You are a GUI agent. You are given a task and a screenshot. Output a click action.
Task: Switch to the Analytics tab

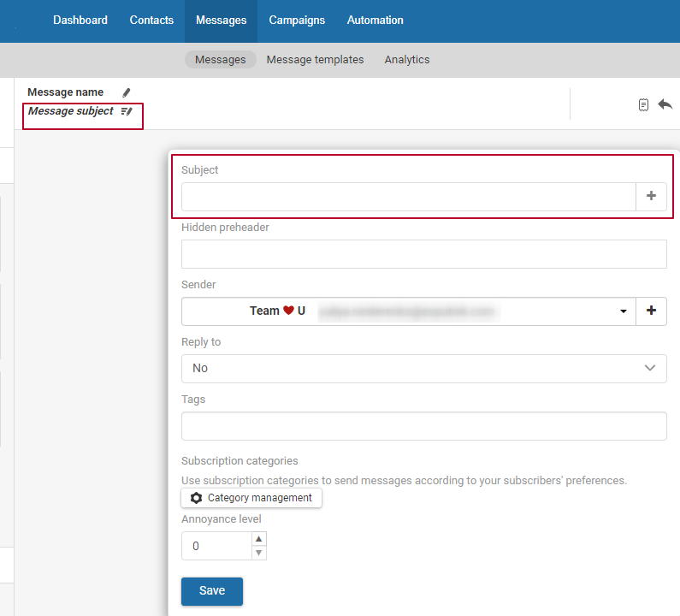click(407, 60)
